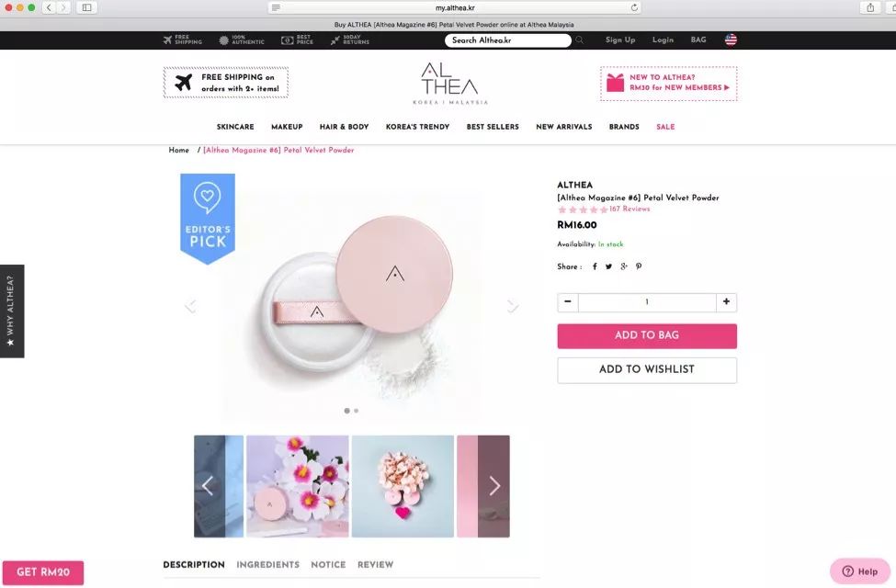Show next product image with right chevron
Screen dimensions: 896x588
(513, 306)
